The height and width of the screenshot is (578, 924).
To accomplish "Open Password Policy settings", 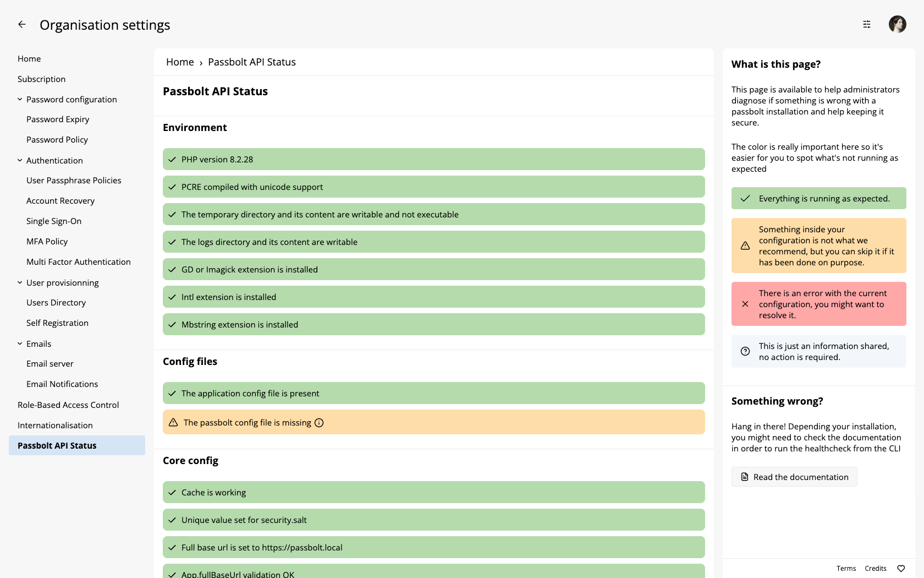I will click(x=57, y=140).
